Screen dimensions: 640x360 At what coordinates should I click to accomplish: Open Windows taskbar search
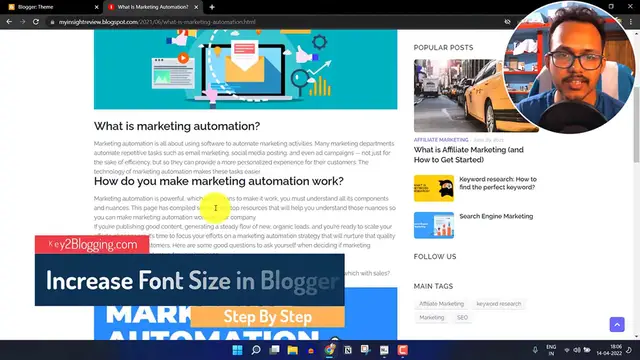click(256, 350)
